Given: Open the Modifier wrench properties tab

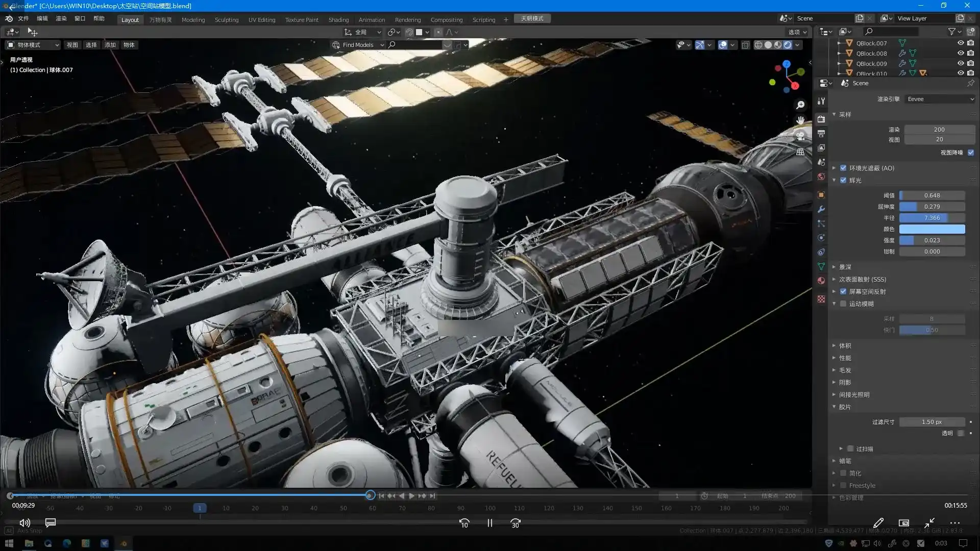Looking at the screenshot, I should pyautogui.click(x=821, y=209).
